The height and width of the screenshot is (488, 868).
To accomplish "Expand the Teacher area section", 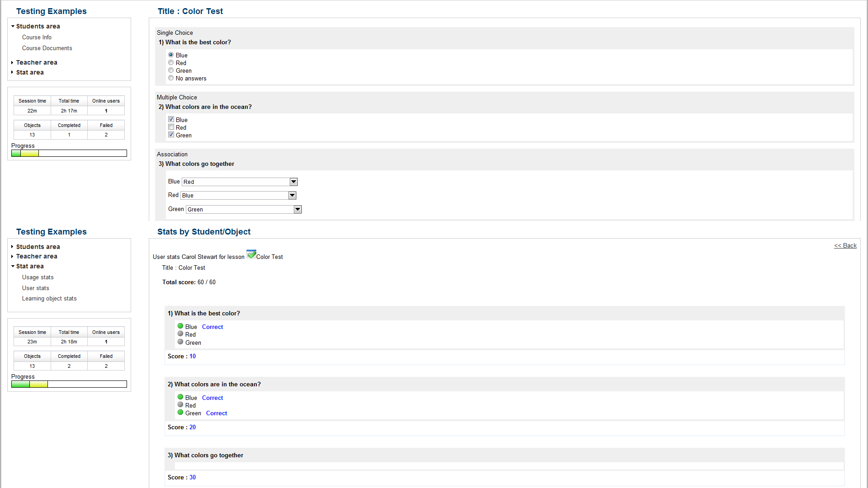I will click(x=37, y=62).
